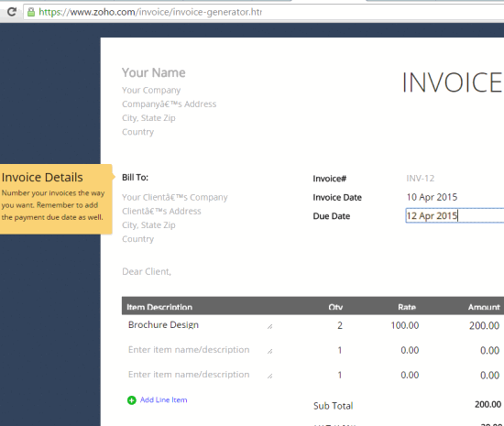Viewport: 504px width, 426px height.
Task: Click the INVOICE title heading
Action: 452,82
